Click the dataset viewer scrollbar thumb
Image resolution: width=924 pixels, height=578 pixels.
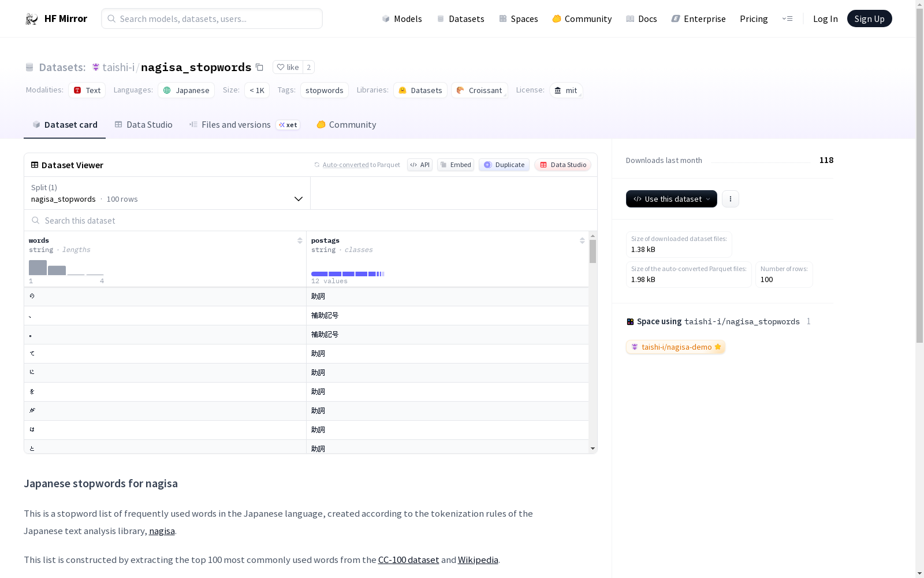[593, 251]
